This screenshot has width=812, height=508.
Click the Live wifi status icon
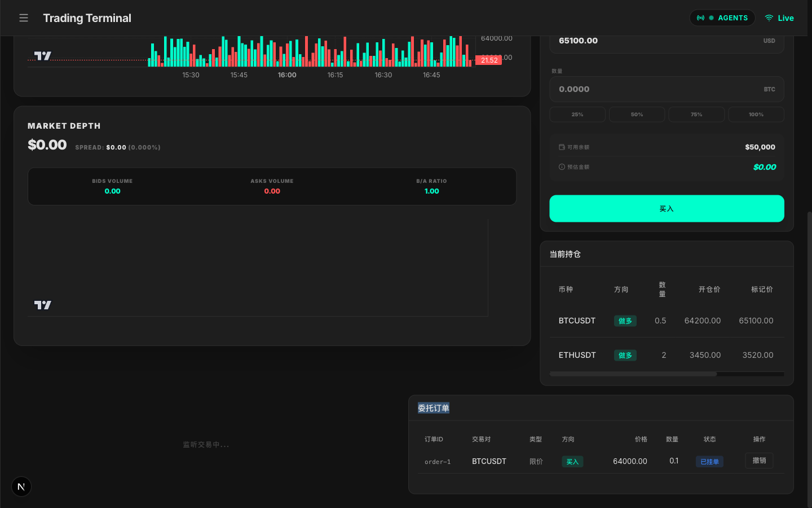pyautogui.click(x=769, y=18)
